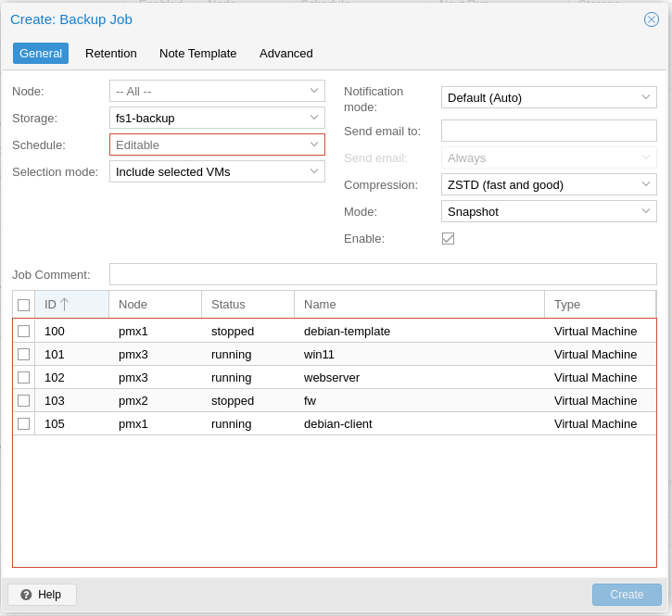The width and height of the screenshot is (672, 616).
Task: Open the Storage fs1-backup dropdown
Action: point(314,118)
